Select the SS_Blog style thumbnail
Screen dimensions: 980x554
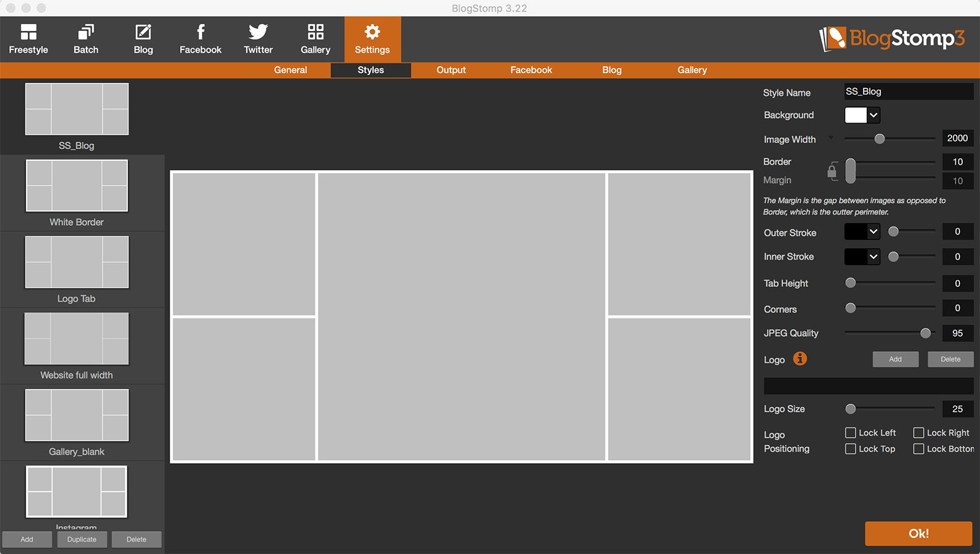(x=77, y=109)
